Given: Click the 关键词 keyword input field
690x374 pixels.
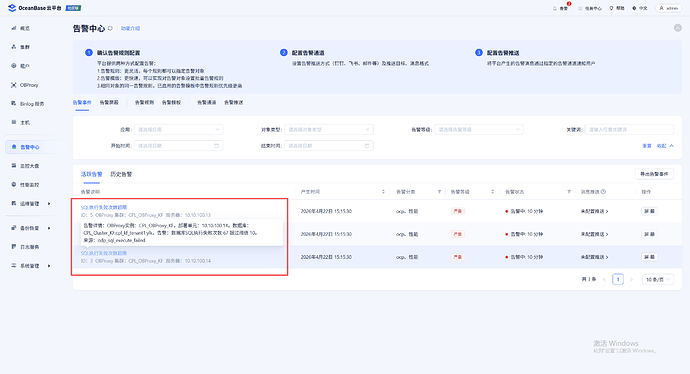Looking at the screenshot, I should pos(629,129).
